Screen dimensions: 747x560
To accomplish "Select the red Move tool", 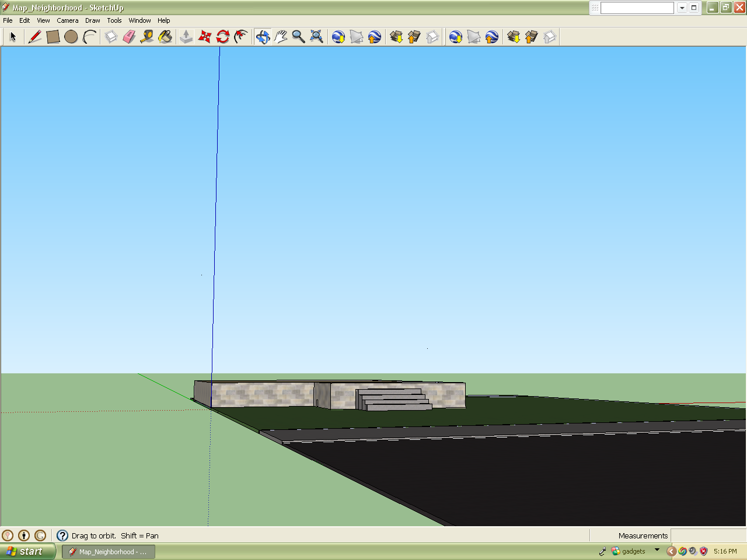I will (x=204, y=37).
